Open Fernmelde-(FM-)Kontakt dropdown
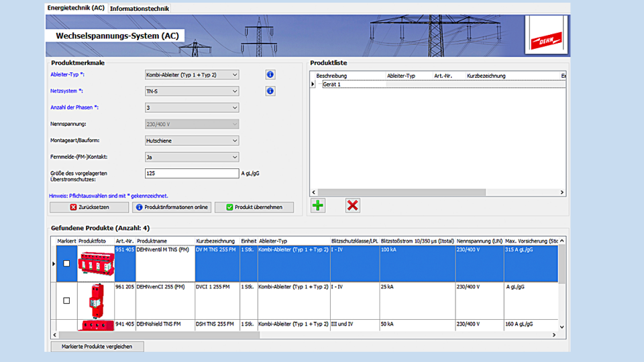This screenshot has width=644, height=362. [x=192, y=157]
